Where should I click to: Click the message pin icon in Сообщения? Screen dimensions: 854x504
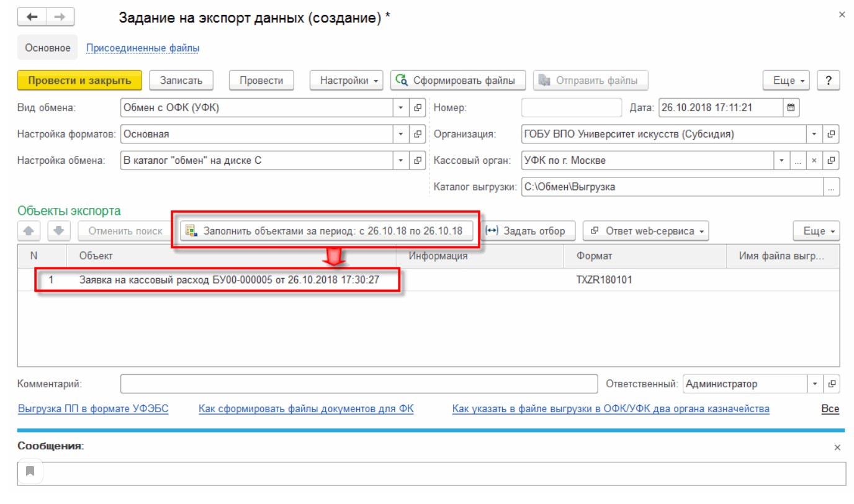tap(30, 471)
